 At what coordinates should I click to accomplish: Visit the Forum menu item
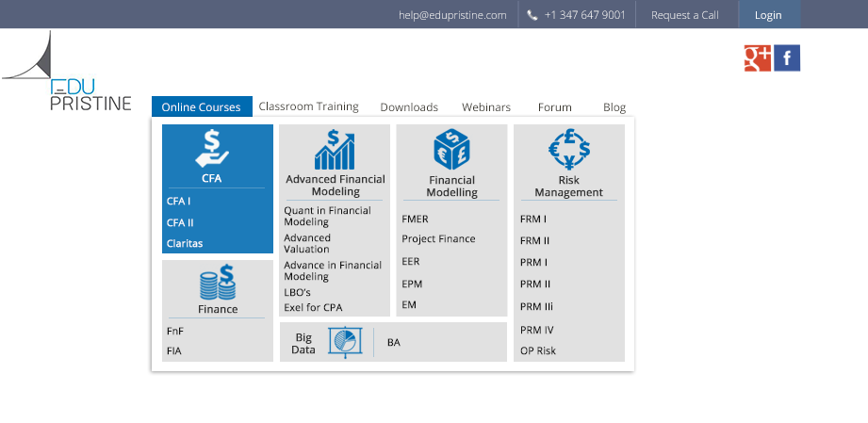coord(555,107)
